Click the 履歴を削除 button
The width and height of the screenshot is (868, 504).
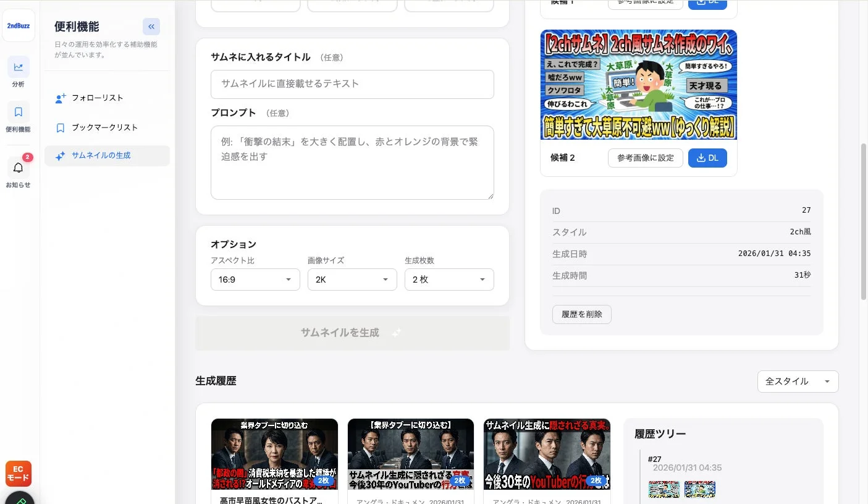coord(581,314)
